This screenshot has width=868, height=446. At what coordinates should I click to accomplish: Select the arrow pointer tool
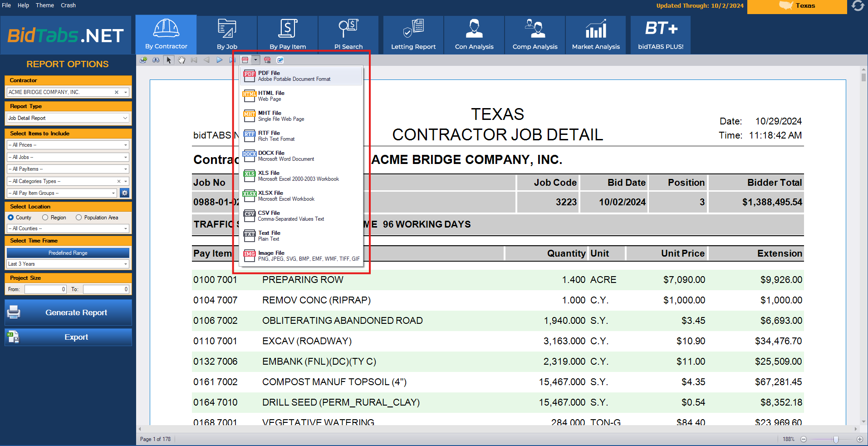169,60
